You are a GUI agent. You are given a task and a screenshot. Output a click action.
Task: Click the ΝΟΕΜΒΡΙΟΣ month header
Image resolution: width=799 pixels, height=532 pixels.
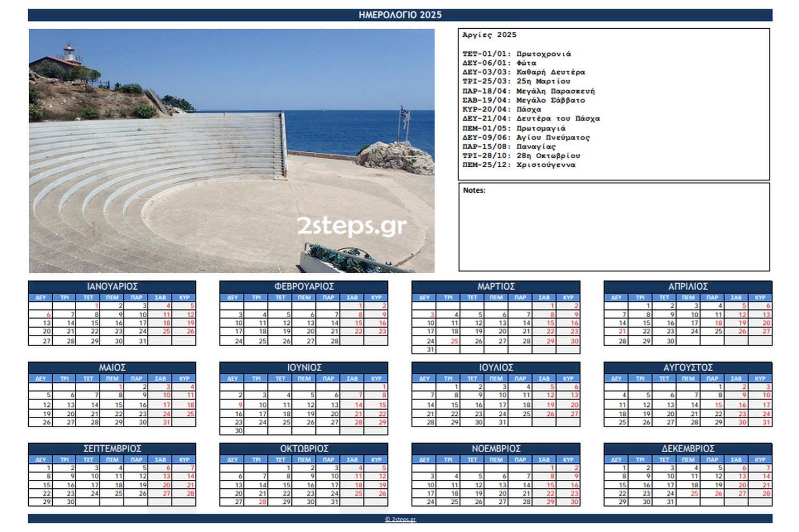[x=496, y=448]
